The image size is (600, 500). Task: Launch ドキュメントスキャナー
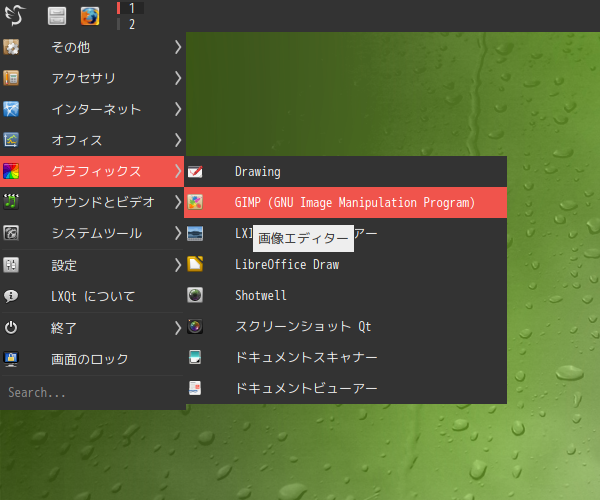point(346,357)
